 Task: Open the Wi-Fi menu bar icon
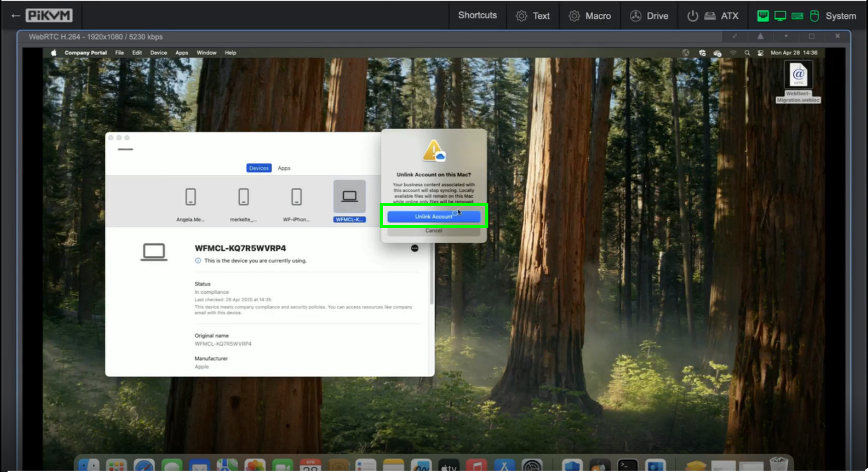(733, 53)
